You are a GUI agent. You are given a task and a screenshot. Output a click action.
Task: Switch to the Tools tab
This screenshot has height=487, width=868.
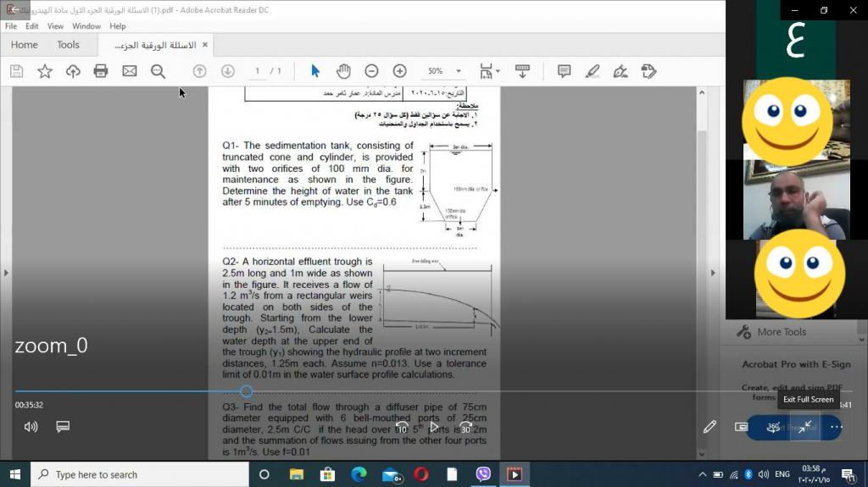(68, 45)
